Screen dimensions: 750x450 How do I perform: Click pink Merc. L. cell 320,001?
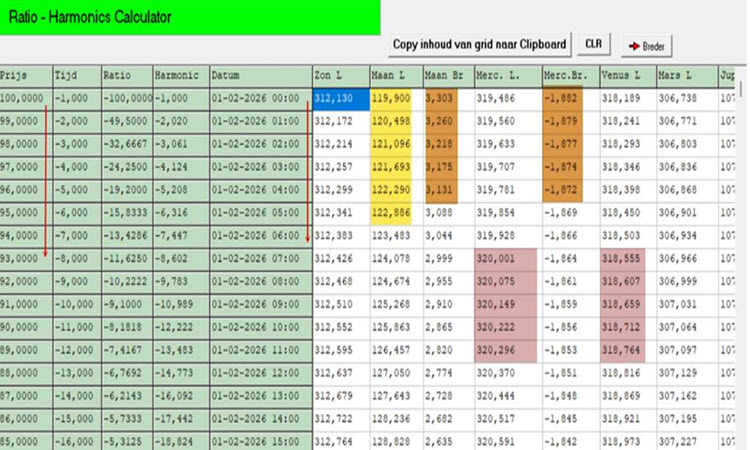pyautogui.click(x=508, y=259)
